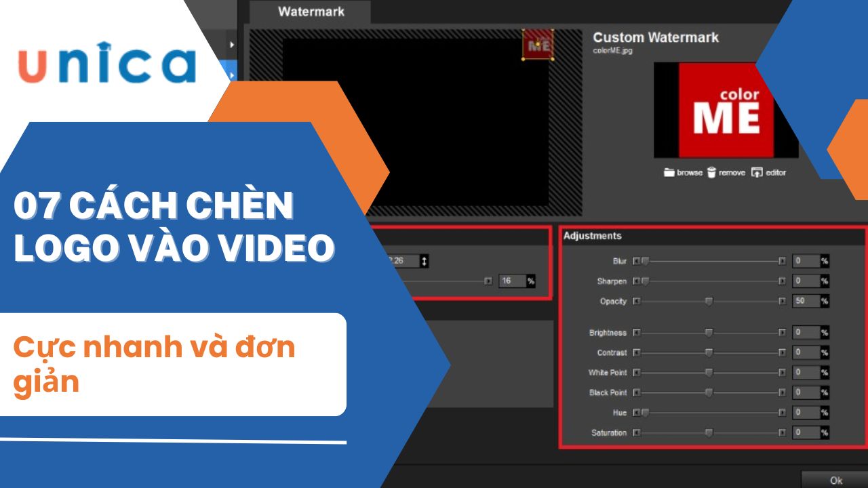Focus the Brightness percentage field

coord(806,333)
